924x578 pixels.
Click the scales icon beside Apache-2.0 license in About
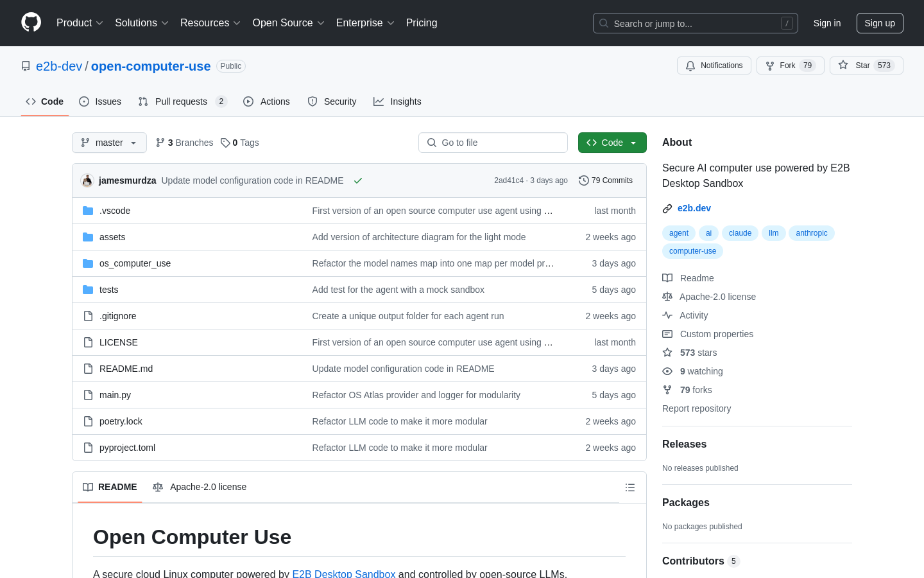coord(667,297)
